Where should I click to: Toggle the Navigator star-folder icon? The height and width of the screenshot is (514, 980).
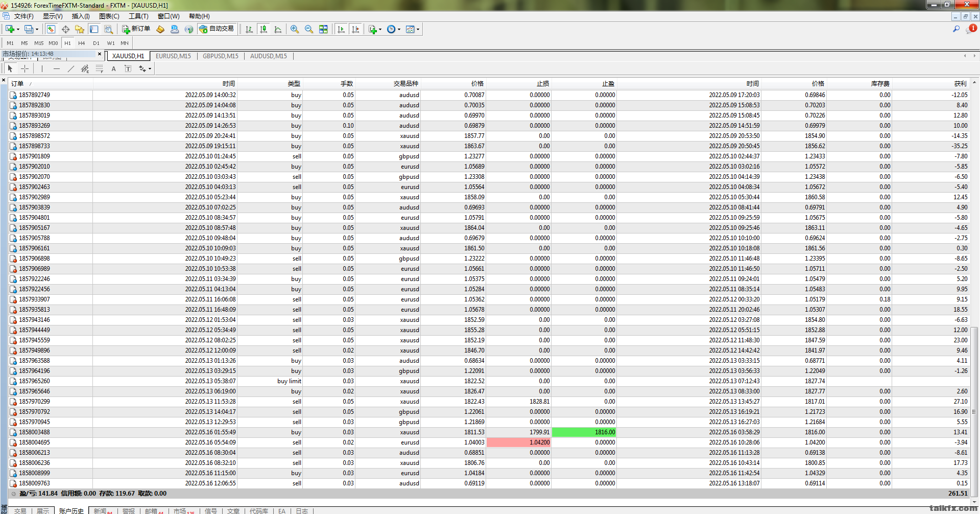[80, 29]
